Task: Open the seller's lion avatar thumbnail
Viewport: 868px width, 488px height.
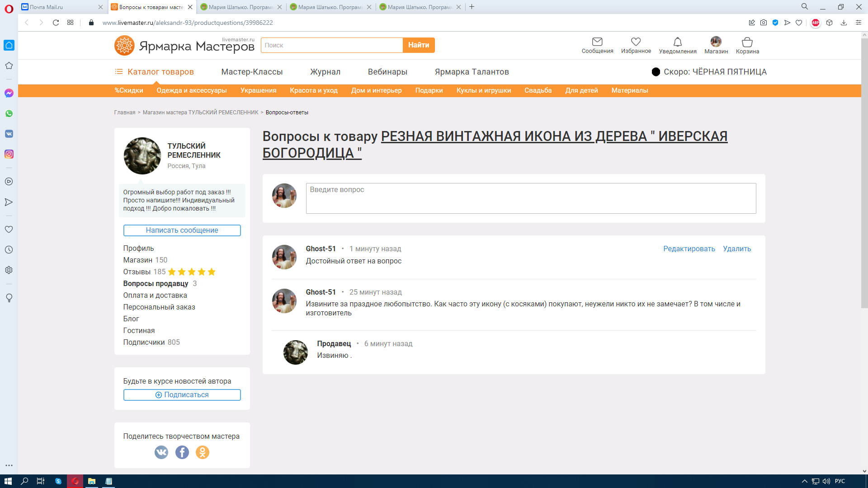Action: point(142,156)
